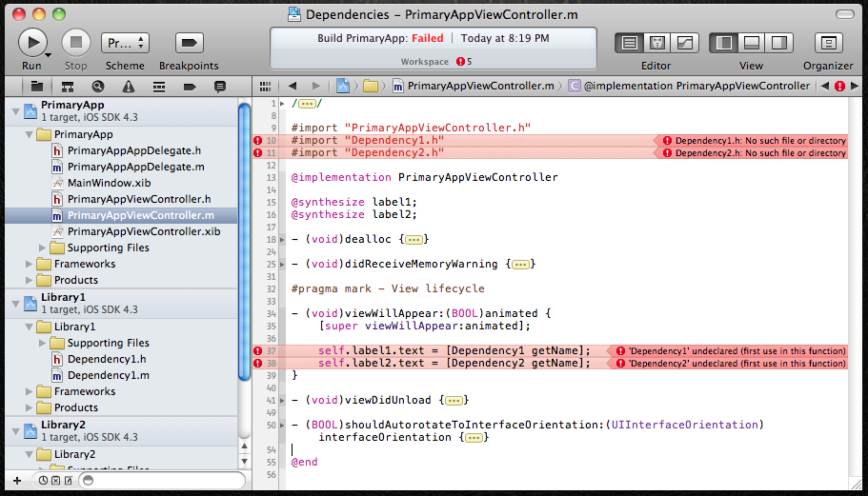Image resolution: width=868 pixels, height=496 pixels.
Task: Filter navigator by unsaved files
Action: [x=69, y=481]
